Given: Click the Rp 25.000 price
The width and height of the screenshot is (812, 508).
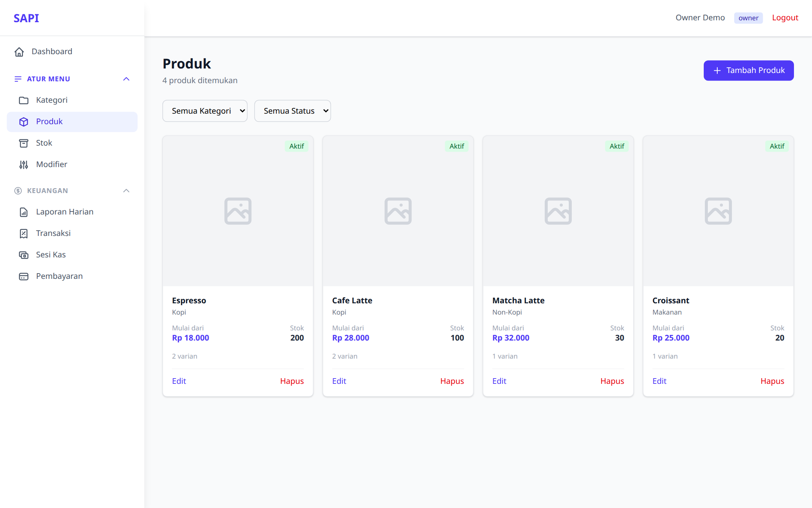Looking at the screenshot, I should click(x=671, y=338).
